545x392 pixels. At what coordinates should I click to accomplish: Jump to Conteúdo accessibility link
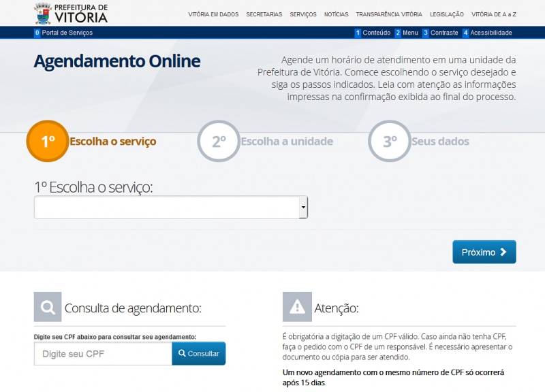pos(373,33)
